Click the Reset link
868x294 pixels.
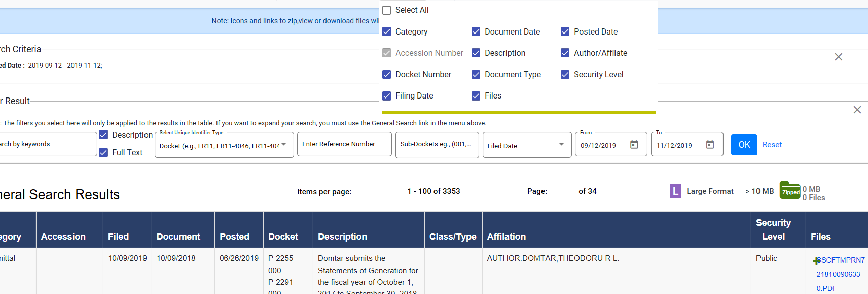point(772,145)
